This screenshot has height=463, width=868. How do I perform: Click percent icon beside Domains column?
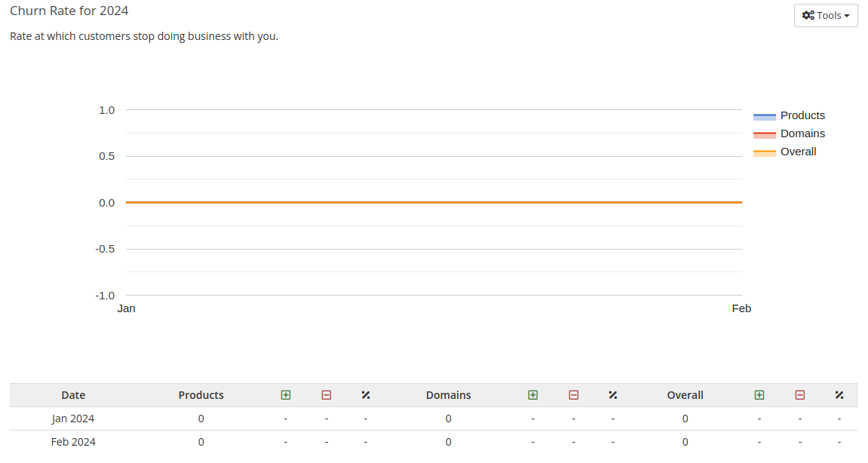pos(613,395)
